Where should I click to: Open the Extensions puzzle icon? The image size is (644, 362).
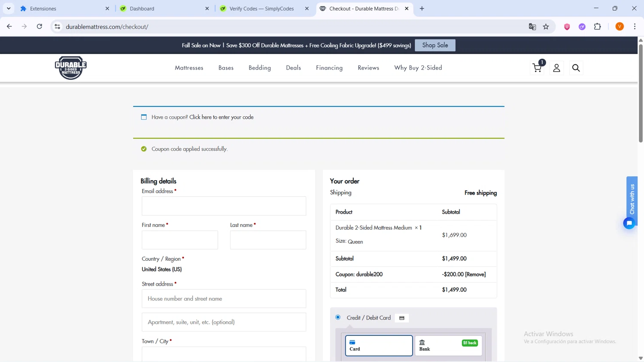pos(597,27)
